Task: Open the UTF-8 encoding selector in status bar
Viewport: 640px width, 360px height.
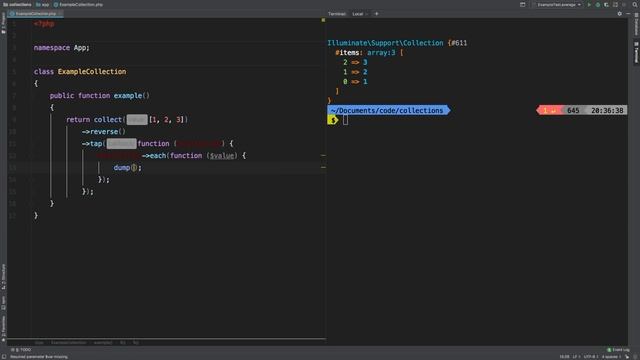Action: pyautogui.click(x=591, y=357)
